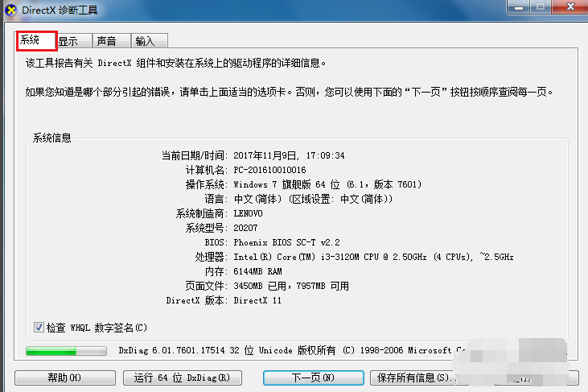Click the 当前日期/时间 label
The width and height of the screenshot is (588, 392).
point(194,155)
